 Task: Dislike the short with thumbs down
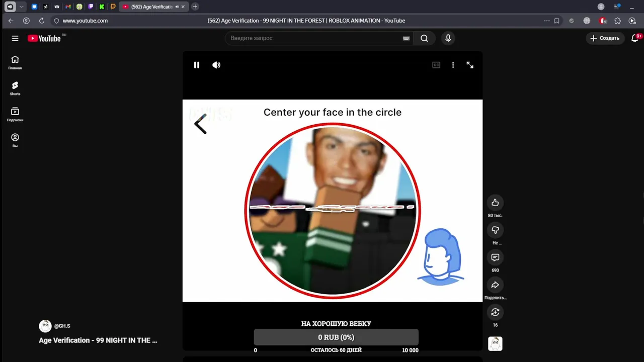click(x=495, y=230)
